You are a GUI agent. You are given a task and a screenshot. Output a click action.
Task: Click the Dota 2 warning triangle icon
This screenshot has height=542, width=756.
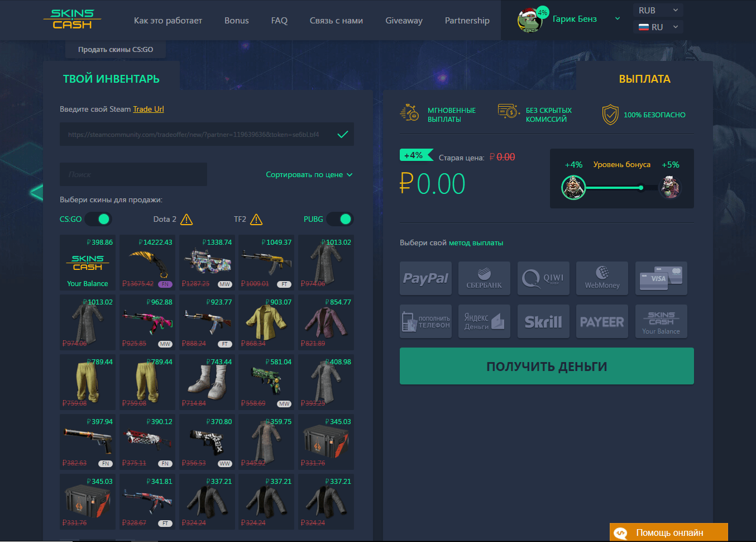click(186, 219)
